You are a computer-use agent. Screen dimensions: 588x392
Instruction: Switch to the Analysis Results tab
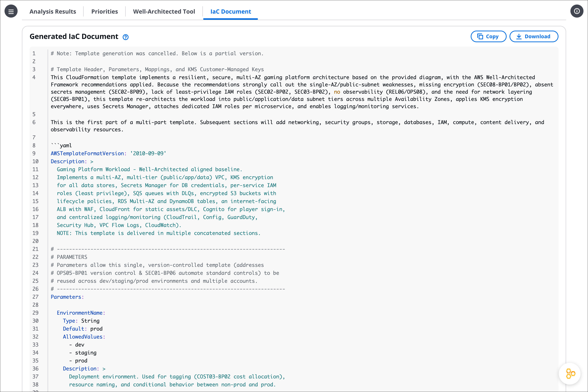(x=53, y=11)
